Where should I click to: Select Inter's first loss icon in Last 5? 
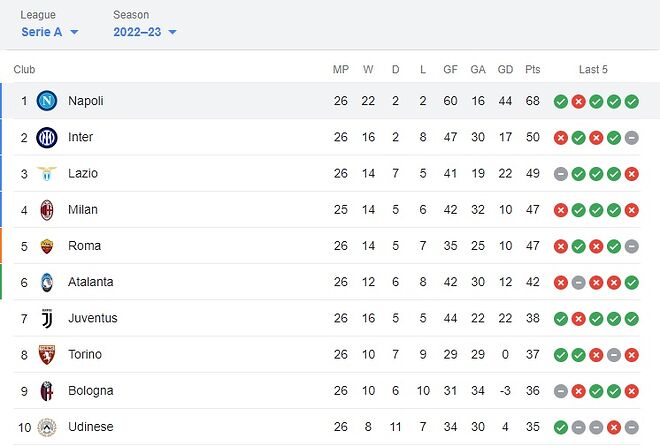[x=561, y=137]
